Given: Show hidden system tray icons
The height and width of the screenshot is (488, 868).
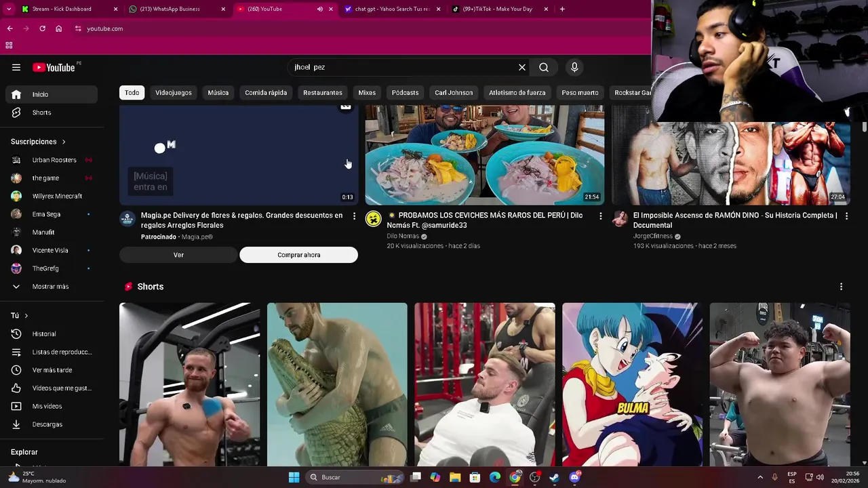Looking at the screenshot, I should pyautogui.click(x=760, y=477).
